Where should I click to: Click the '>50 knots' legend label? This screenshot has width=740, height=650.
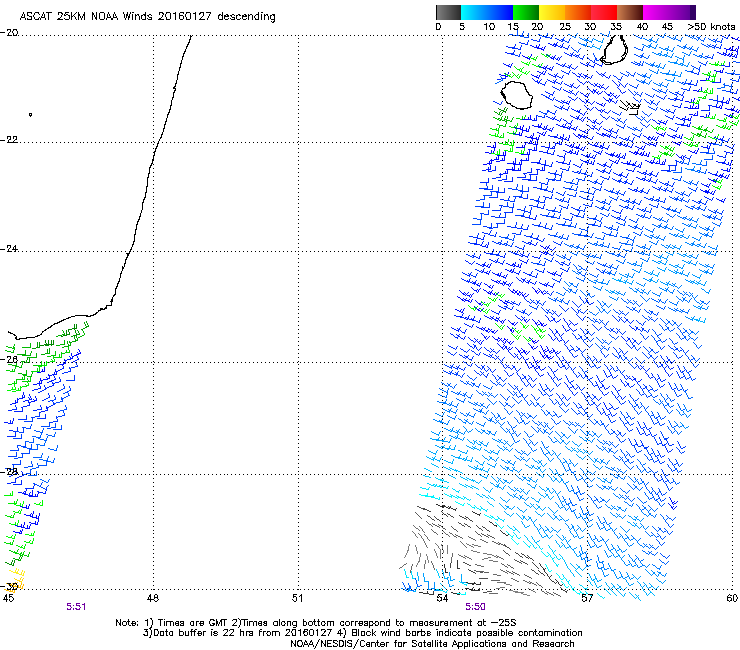coord(711,27)
